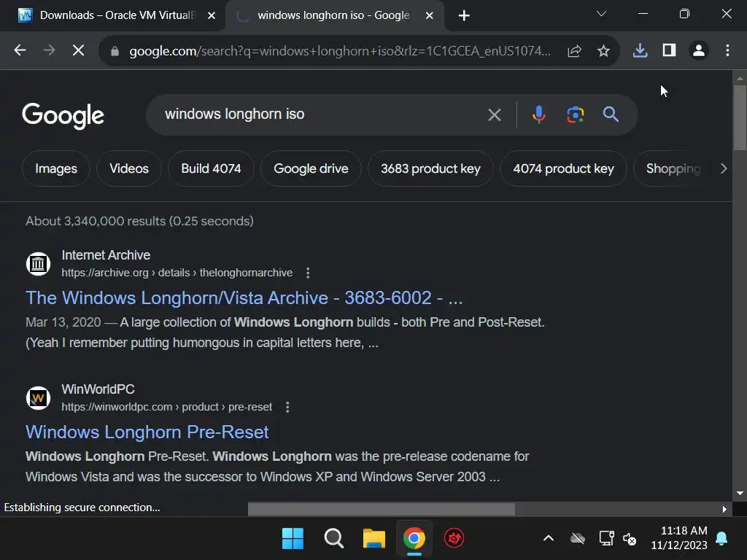This screenshot has width=747, height=560.
Task: Click the Internet Archive site favicon
Action: (38, 263)
